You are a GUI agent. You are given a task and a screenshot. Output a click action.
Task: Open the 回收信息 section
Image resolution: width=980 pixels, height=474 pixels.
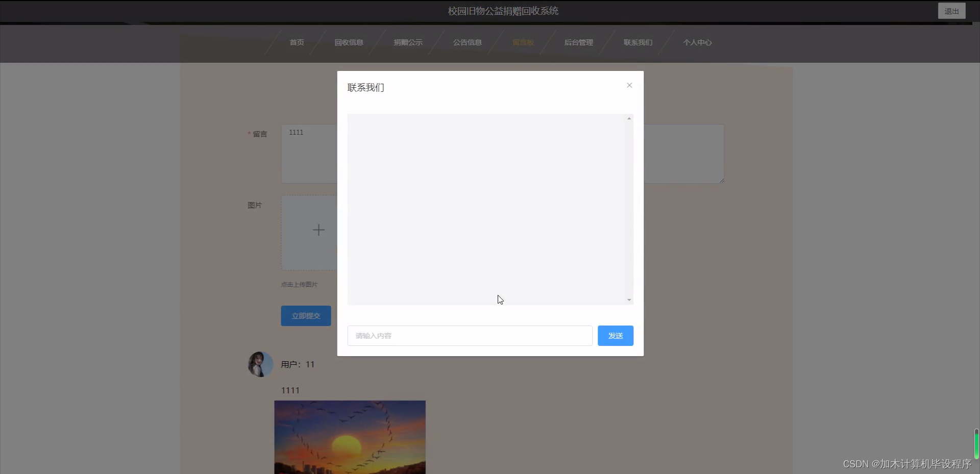click(x=349, y=42)
